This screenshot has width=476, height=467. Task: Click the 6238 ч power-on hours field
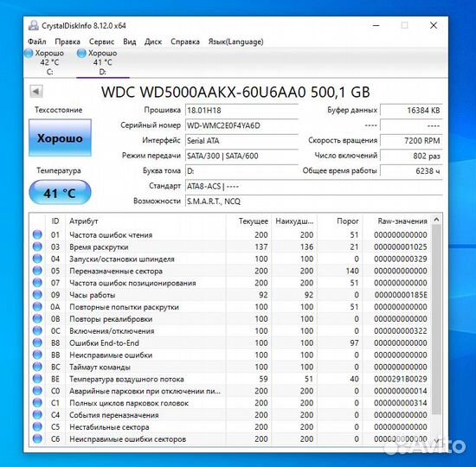pyautogui.click(x=411, y=171)
